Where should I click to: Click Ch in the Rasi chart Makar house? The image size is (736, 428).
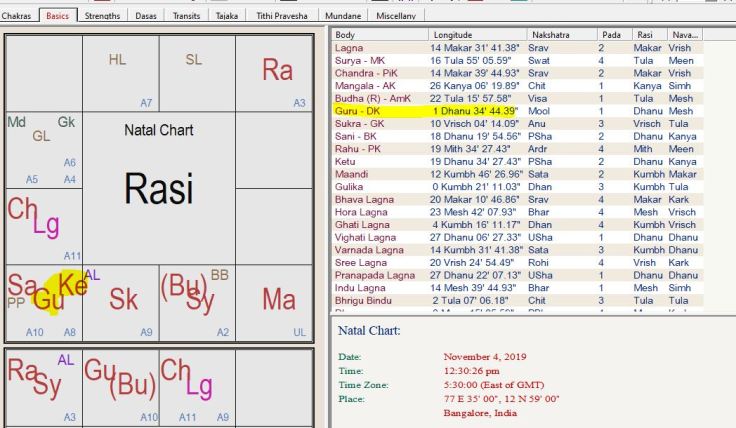point(22,209)
